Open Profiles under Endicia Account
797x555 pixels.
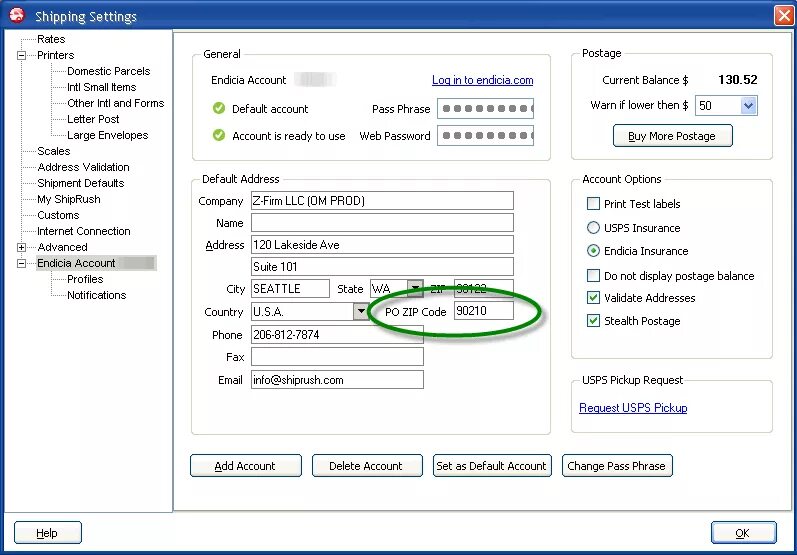coord(85,279)
